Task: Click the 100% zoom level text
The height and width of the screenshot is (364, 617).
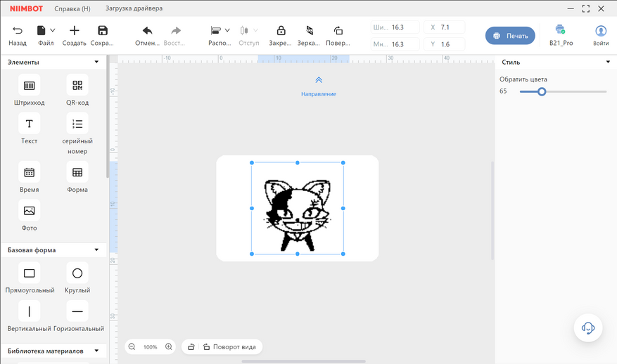Action: pos(150,347)
